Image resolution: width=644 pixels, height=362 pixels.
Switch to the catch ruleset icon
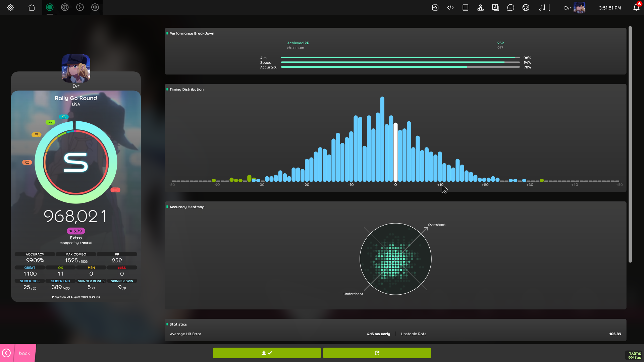(x=80, y=7)
